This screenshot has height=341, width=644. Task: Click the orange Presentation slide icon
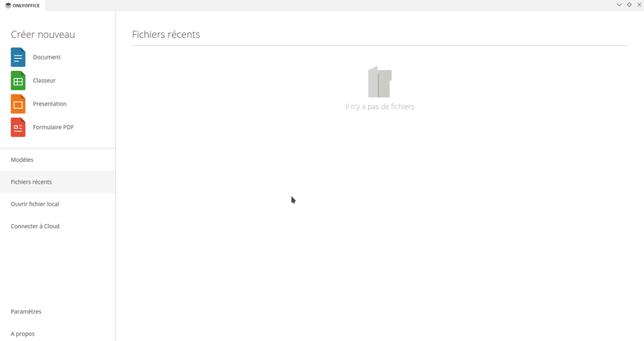[18, 104]
